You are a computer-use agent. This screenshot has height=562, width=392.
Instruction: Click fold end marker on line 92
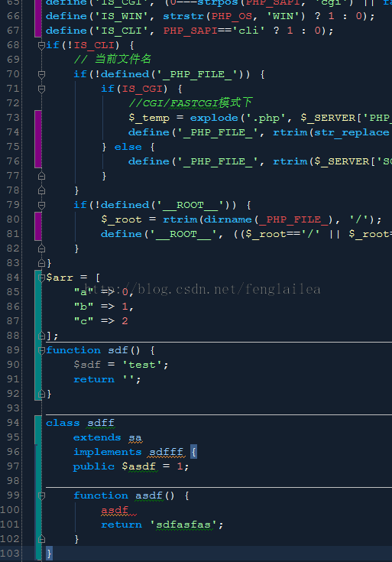[x=41, y=394]
